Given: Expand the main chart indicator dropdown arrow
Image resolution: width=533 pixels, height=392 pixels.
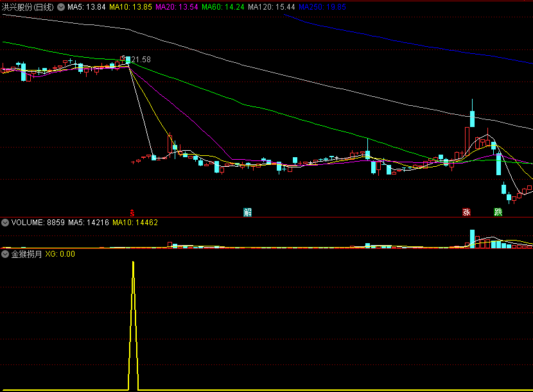Looking at the screenshot, I should [61, 7].
